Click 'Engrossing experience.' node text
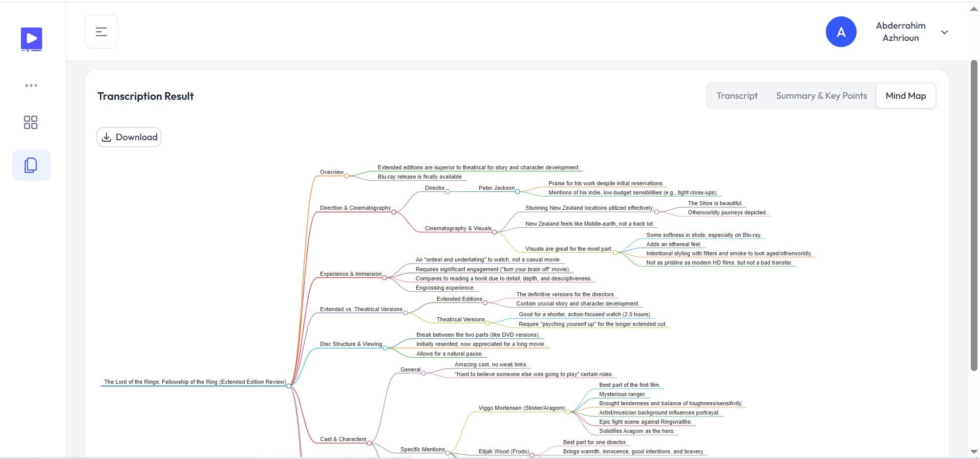The height and width of the screenshot is (459, 980). (445, 288)
